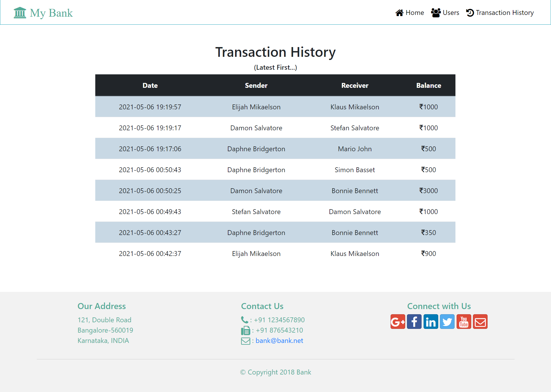Select the LinkedIn social icon
551x392 pixels.
point(431,322)
